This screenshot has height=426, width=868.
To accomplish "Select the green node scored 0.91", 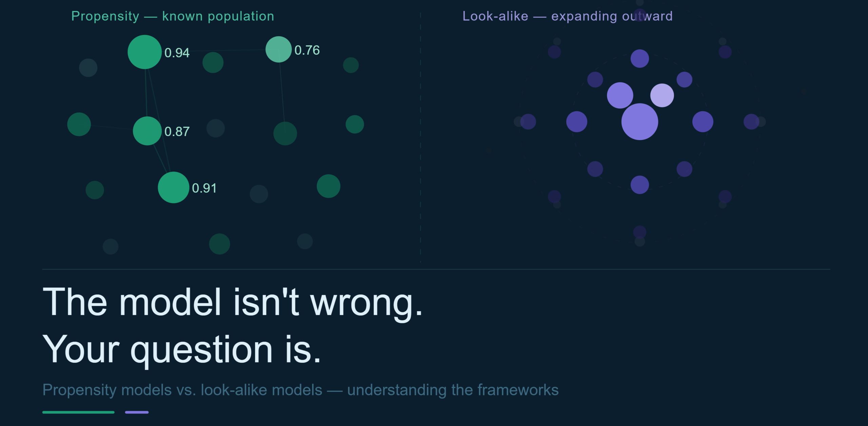I will [173, 187].
